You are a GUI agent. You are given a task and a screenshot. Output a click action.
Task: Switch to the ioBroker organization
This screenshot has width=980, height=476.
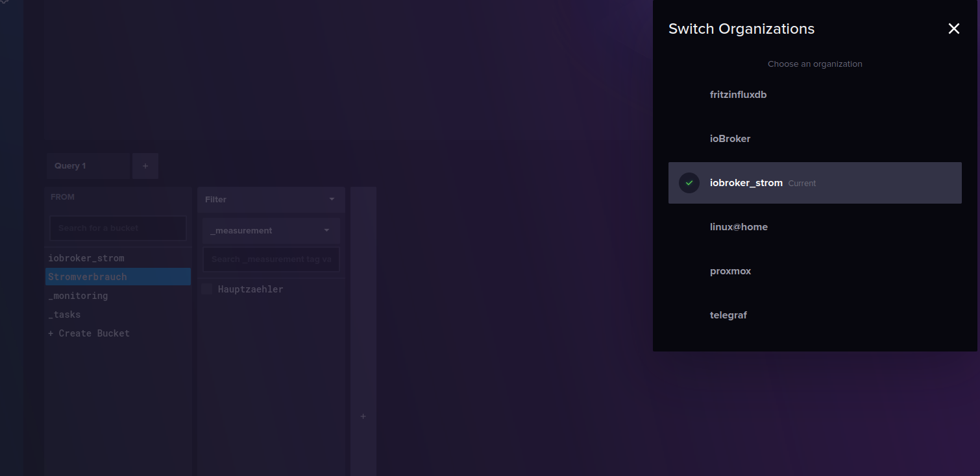(x=815, y=139)
